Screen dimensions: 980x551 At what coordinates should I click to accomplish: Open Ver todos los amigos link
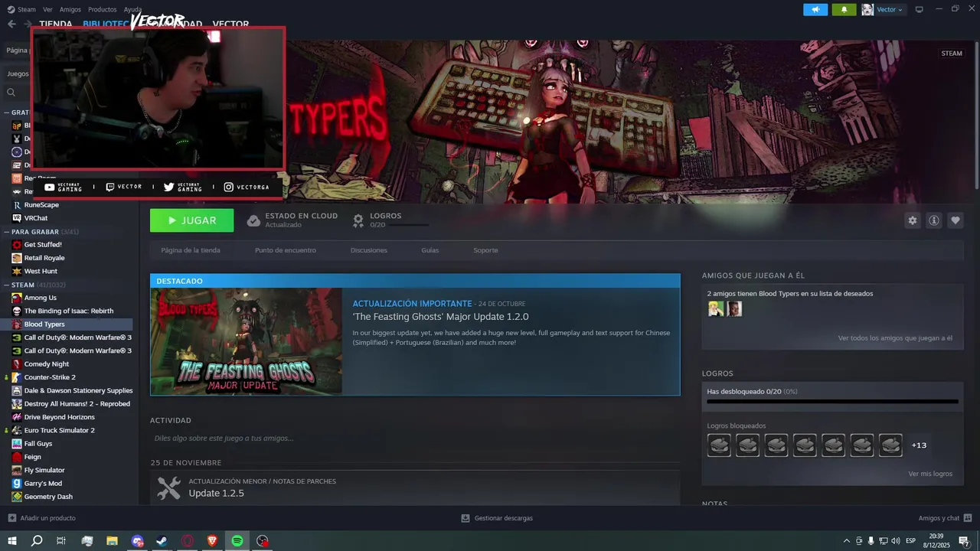coord(895,337)
